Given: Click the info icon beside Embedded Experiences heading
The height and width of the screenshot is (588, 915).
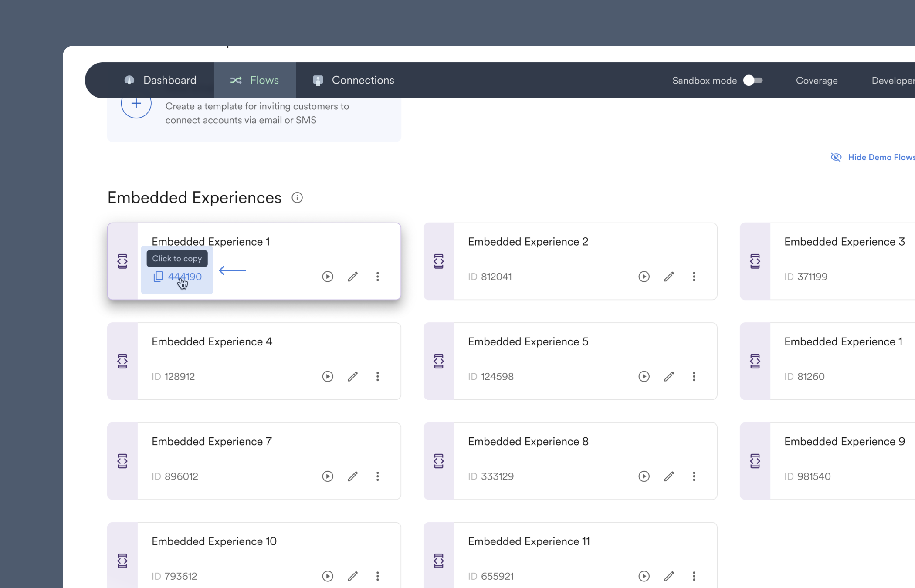Looking at the screenshot, I should 297,198.
